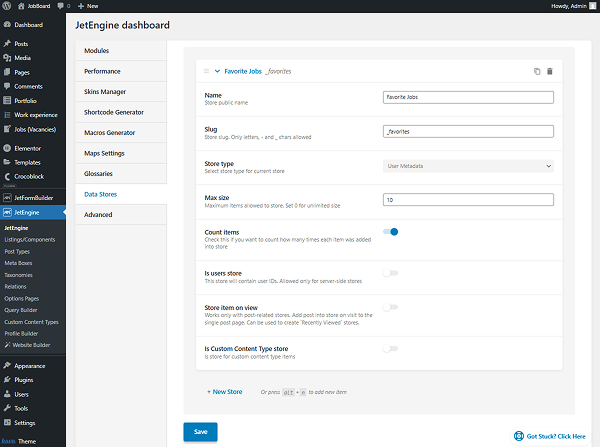Image resolution: width=600 pixels, height=447 pixels.
Task: Click Got Stuck? Click Here link
Action: coord(550,436)
